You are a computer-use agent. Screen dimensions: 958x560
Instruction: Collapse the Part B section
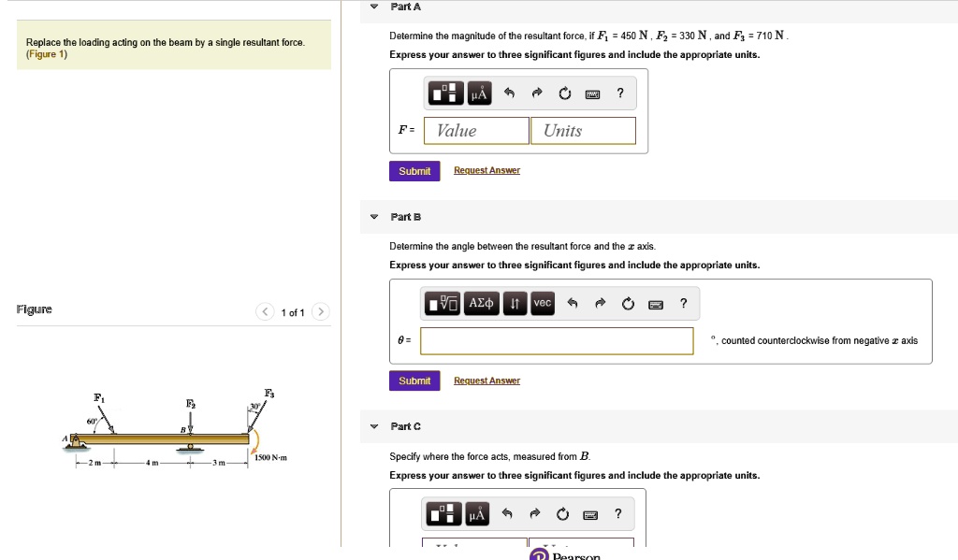tap(374, 216)
